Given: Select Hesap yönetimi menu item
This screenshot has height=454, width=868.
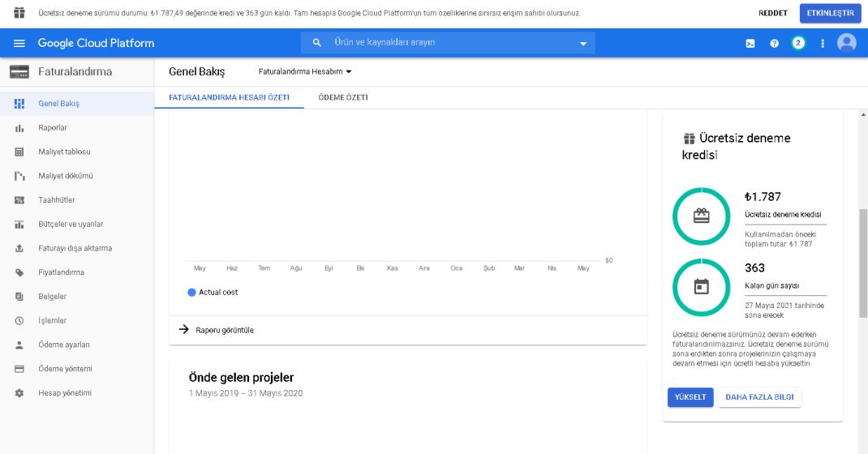Looking at the screenshot, I should 77,393.
